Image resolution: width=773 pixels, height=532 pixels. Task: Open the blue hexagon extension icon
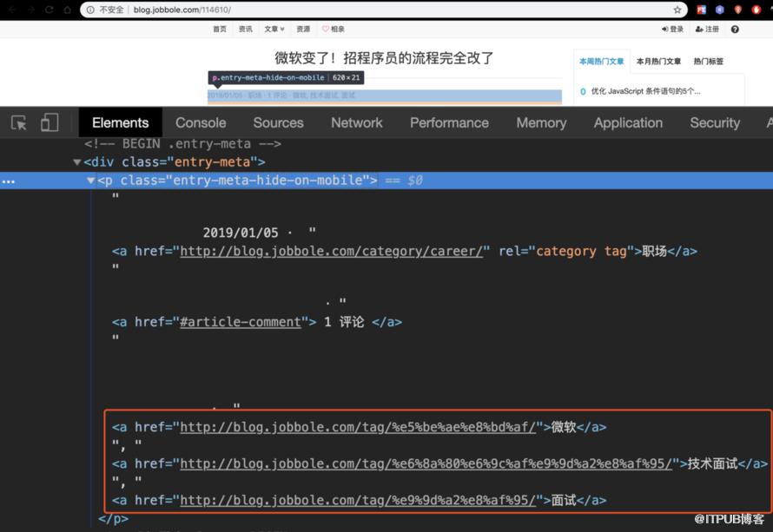pyautogui.click(x=720, y=10)
